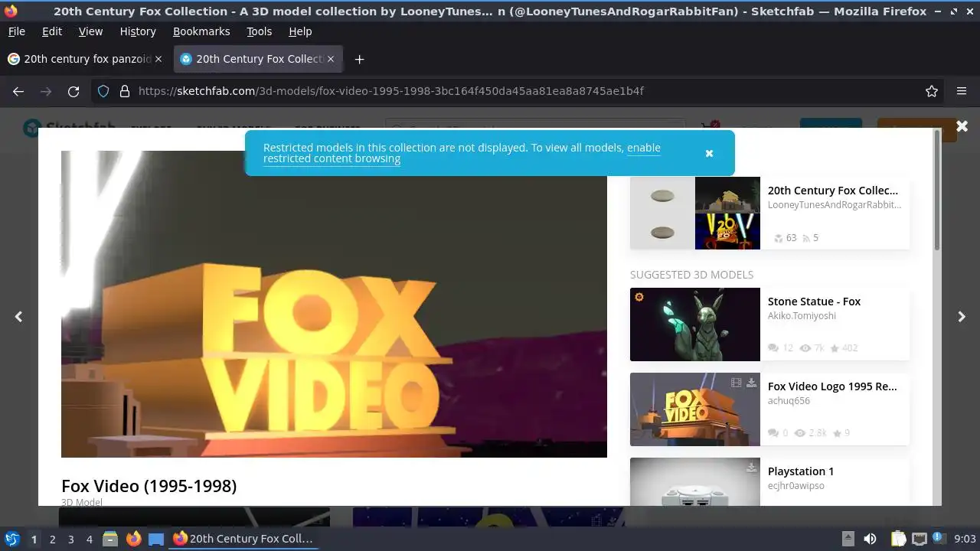The height and width of the screenshot is (551, 980).
Task: Switch to workspace 3
Action: coord(70,540)
